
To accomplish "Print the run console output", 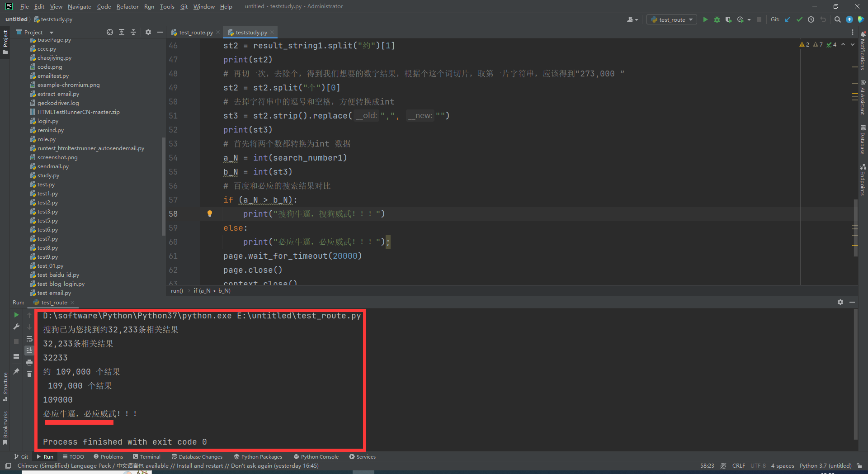I will click(x=29, y=362).
